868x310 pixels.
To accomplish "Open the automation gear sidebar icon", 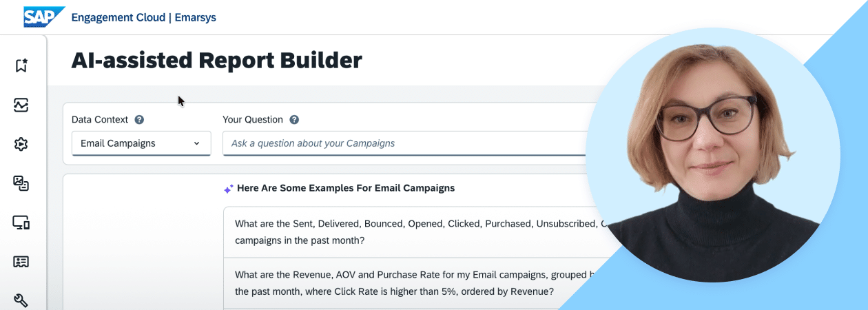I will point(21,144).
